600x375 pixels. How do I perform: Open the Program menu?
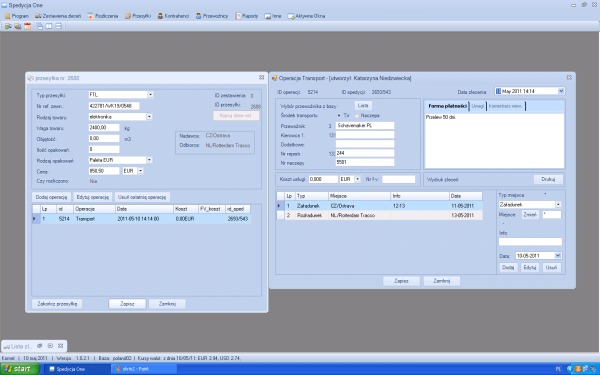[16, 16]
